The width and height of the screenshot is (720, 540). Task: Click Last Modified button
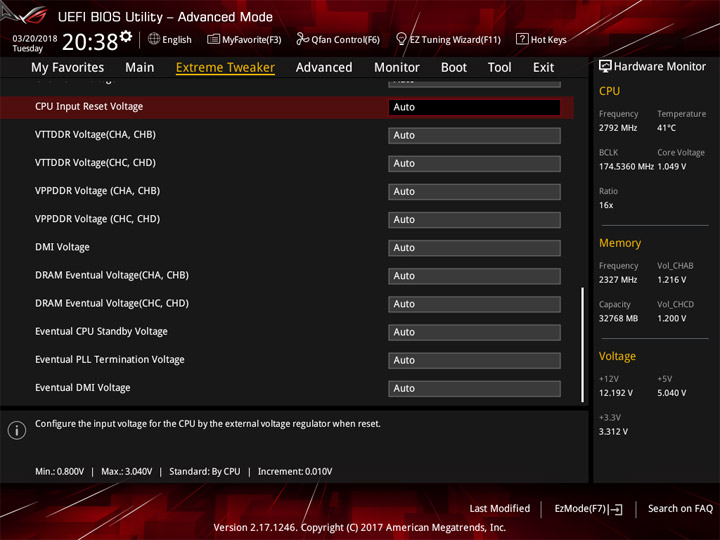[x=500, y=509]
